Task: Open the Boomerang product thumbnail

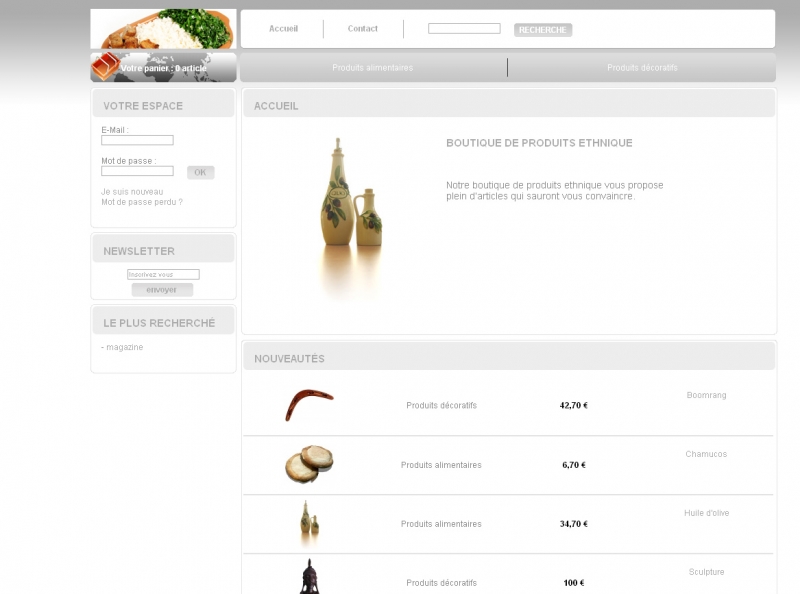Action: 309,405
